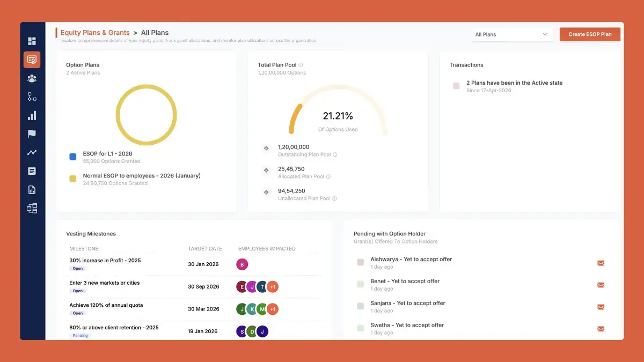This screenshot has width=644, height=362.
Task: Click the document list sidebar icon
Action: coord(32,171)
